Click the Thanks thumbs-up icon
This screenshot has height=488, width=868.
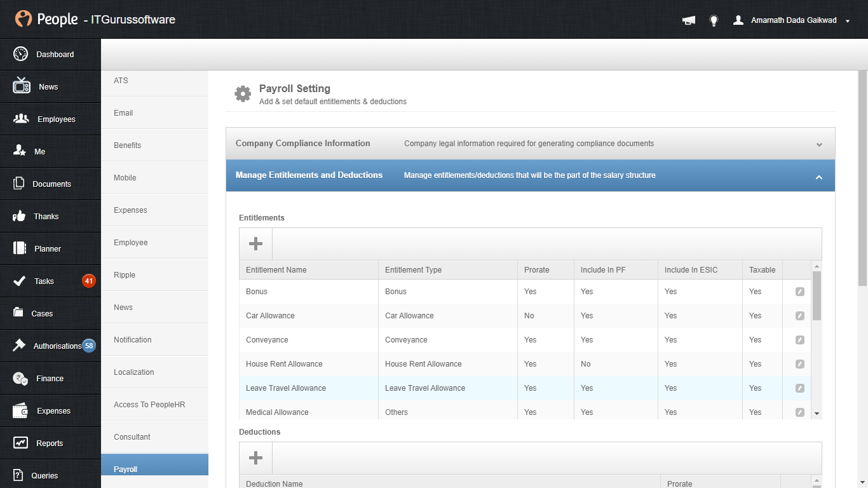[19, 216]
